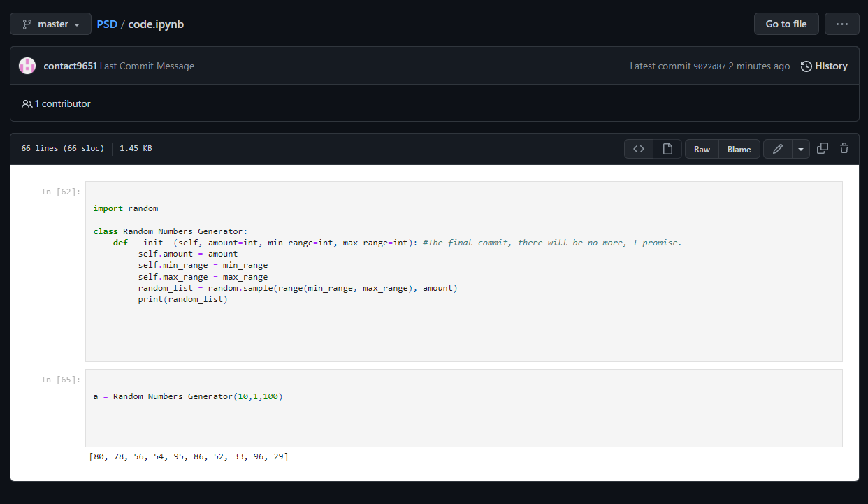Open the Raw file view
The image size is (868, 504).
pos(702,149)
